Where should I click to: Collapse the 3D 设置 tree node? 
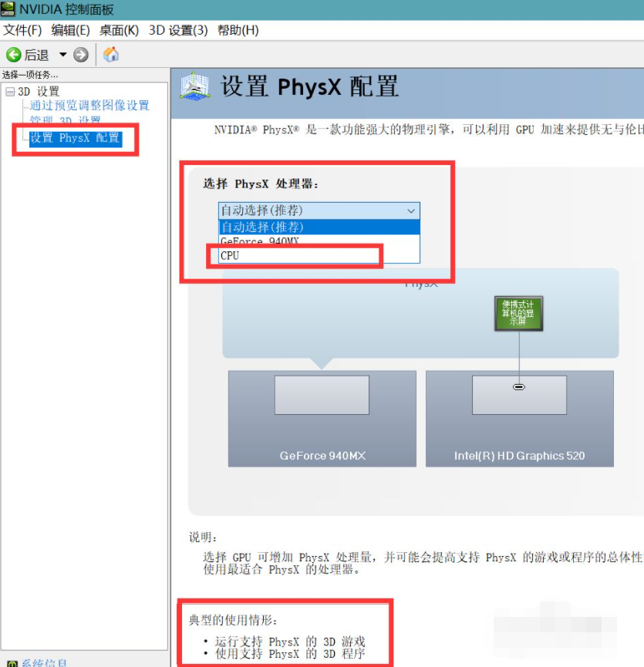point(10,92)
